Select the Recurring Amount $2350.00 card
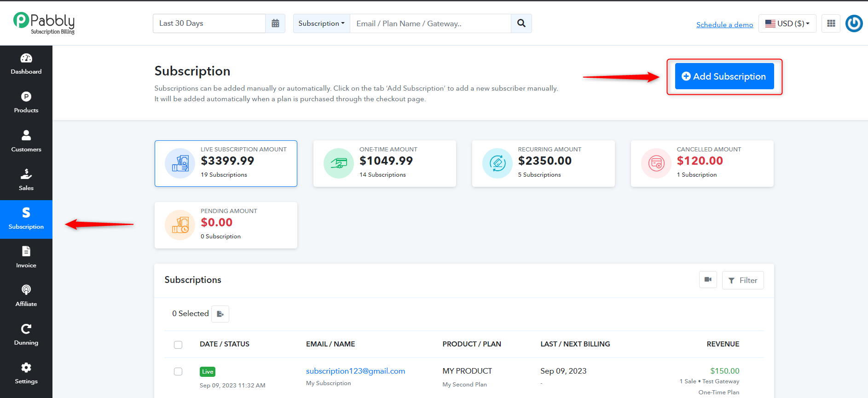 pyautogui.click(x=544, y=163)
